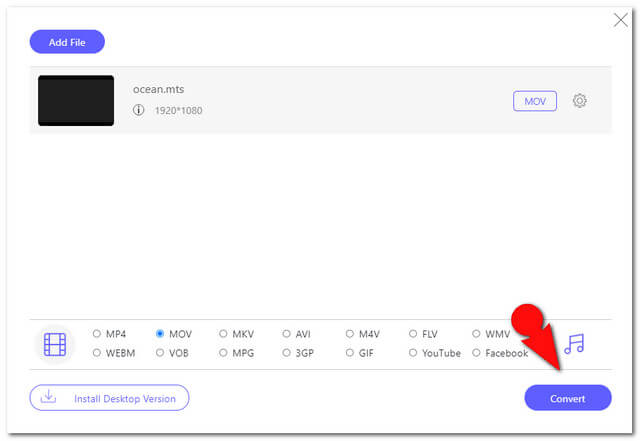Select the video formats film icon
640x441 pixels.
coord(55,344)
